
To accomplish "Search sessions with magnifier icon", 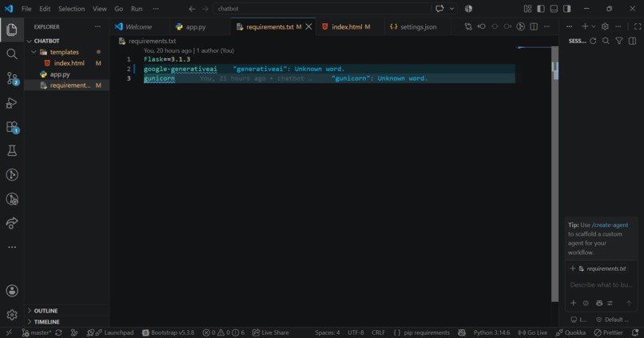I will (x=606, y=41).
